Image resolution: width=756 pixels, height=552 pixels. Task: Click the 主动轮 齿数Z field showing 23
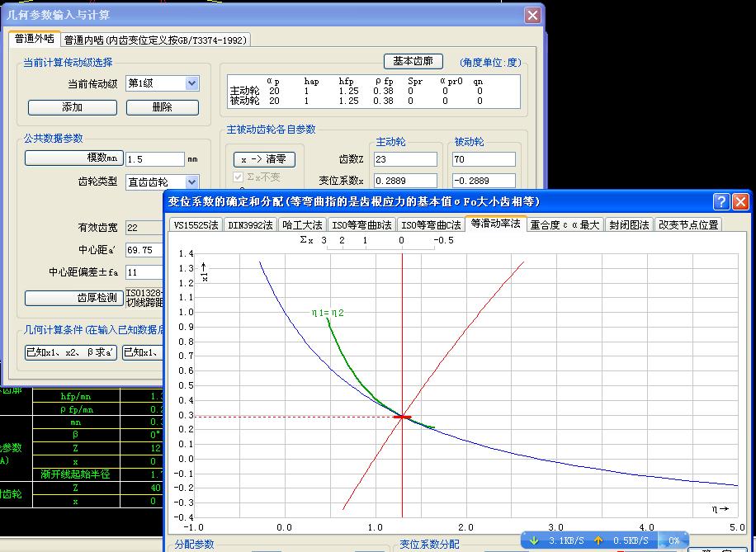(405, 159)
